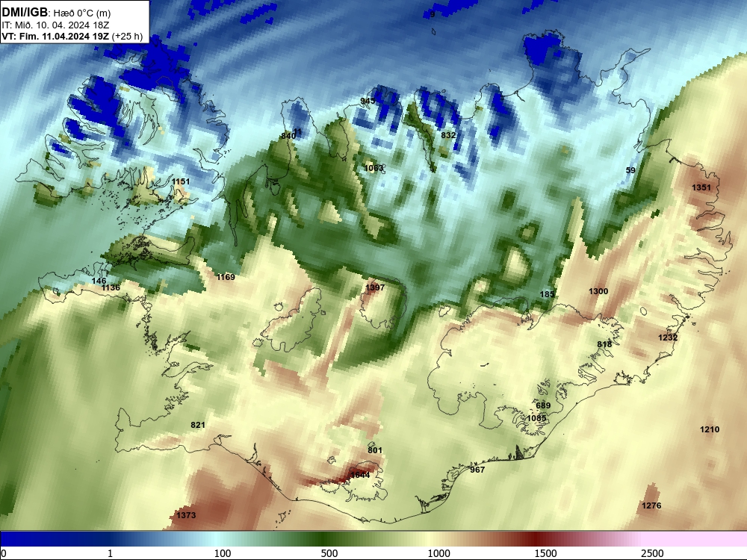Click the 59 height label
Viewport: 747px width, 560px height.
point(630,170)
